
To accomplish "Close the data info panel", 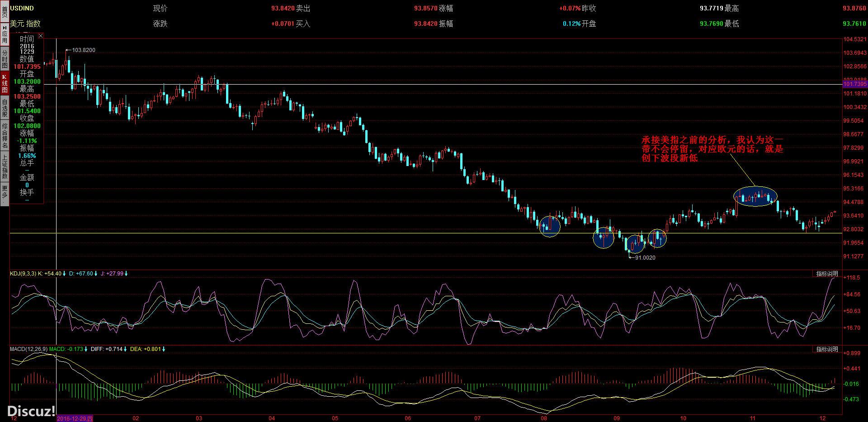I will (x=41, y=35).
